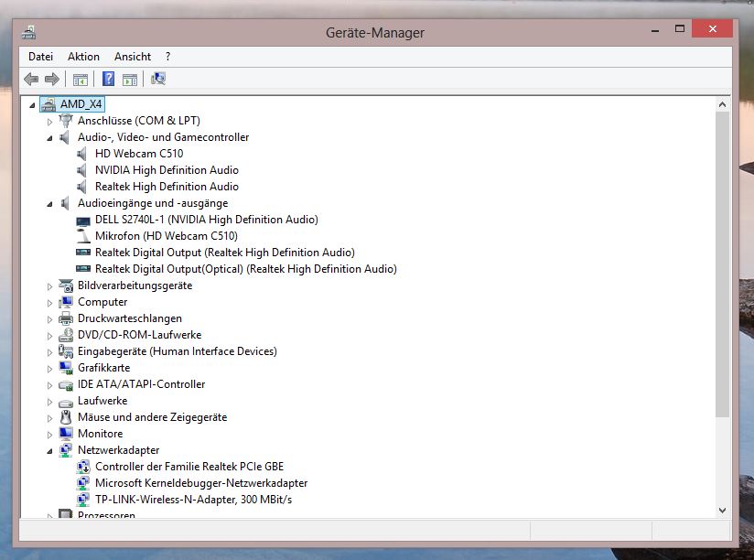Click the scroll up arrow of device list
Image resolution: width=754 pixels, height=560 pixels.
pyautogui.click(x=722, y=104)
